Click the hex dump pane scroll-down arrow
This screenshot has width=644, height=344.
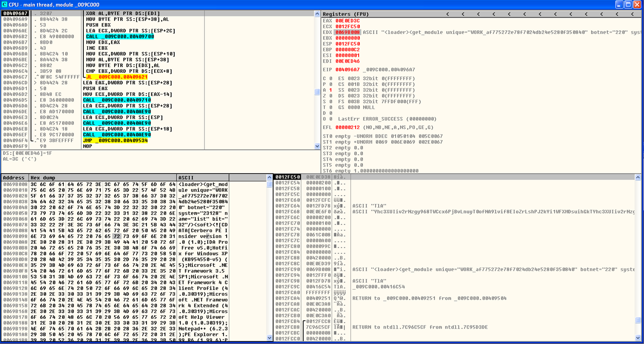tap(269, 337)
